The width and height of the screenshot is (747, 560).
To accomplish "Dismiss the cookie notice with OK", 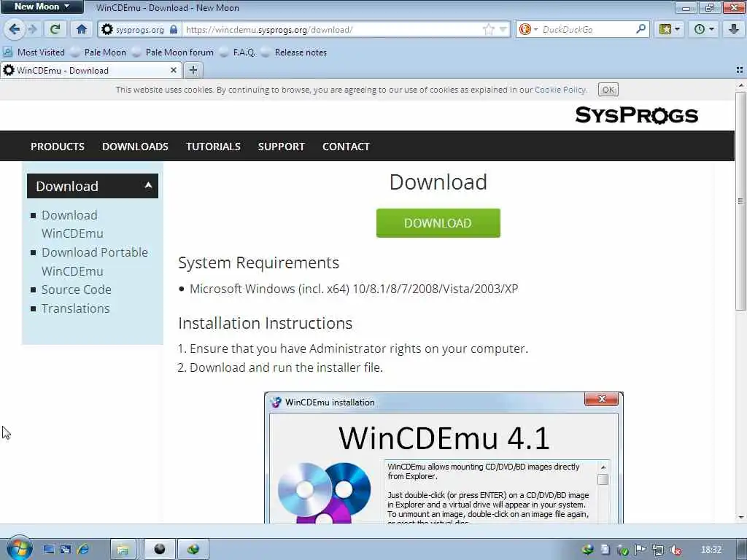I will (608, 90).
